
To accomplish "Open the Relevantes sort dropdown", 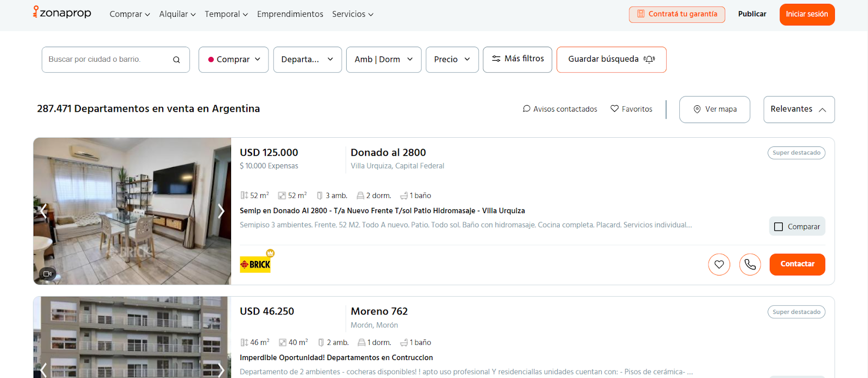I will tap(799, 110).
